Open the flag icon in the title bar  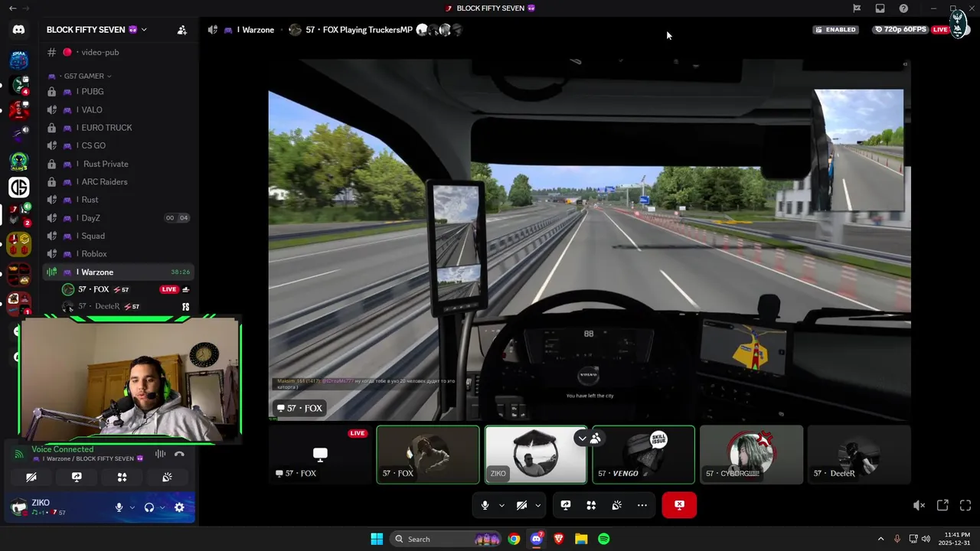(x=857, y=8)
